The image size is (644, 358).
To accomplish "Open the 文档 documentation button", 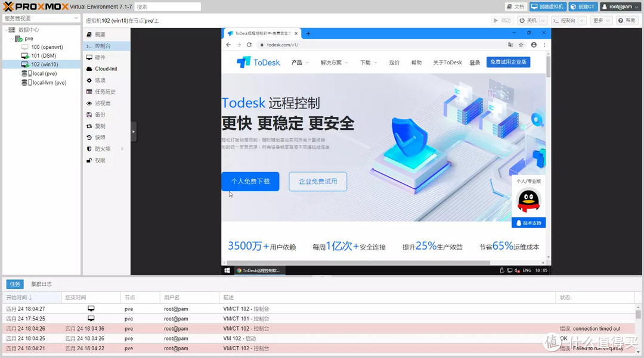I will point(516,7).
